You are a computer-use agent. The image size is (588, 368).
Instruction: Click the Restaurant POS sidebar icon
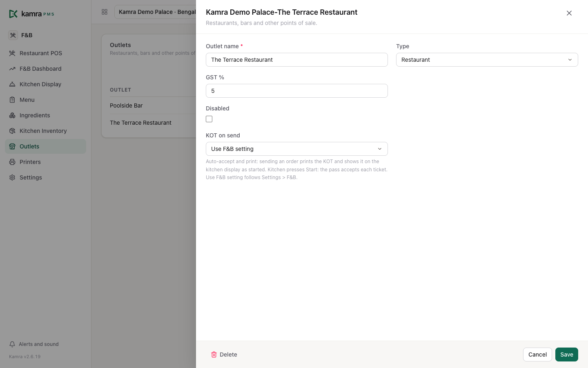[x=12, y=53]
